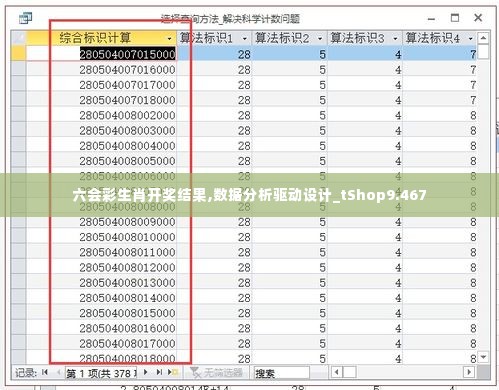
Task: Open 算法标识1 column filter dropdown
Action: point(245,39)
